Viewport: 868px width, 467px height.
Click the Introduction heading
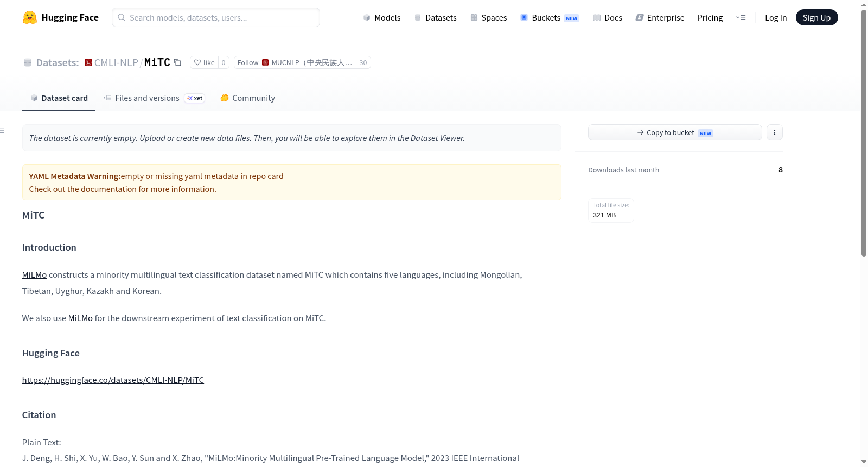(49, 247)
